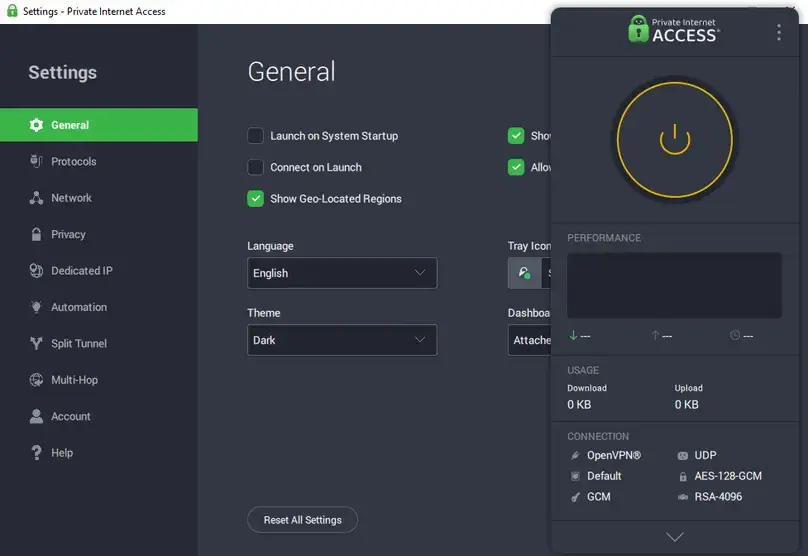
Task: Click the Default port icon
Action: click(x=575, y=476)
